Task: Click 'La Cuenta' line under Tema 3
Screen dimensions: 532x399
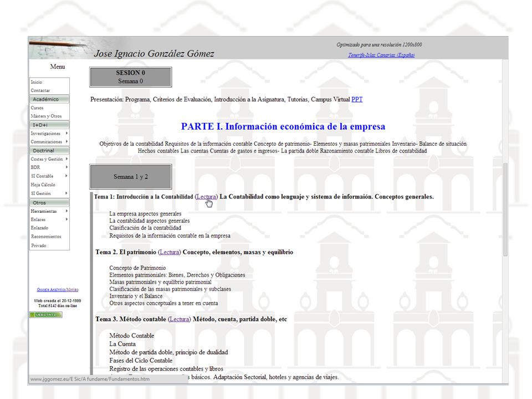Action: [x=122, y=344]
